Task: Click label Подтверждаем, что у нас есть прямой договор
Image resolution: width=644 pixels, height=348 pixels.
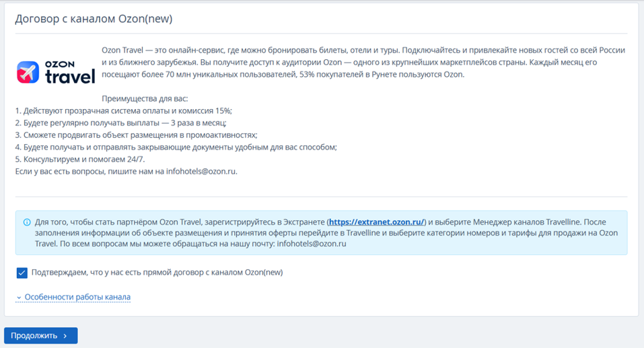Action: point(157,273)
